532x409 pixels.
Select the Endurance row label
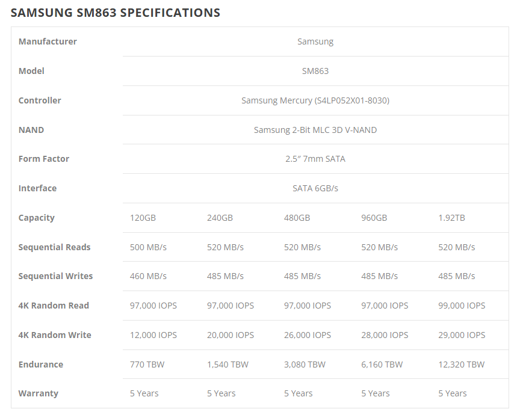coord(41,364)
